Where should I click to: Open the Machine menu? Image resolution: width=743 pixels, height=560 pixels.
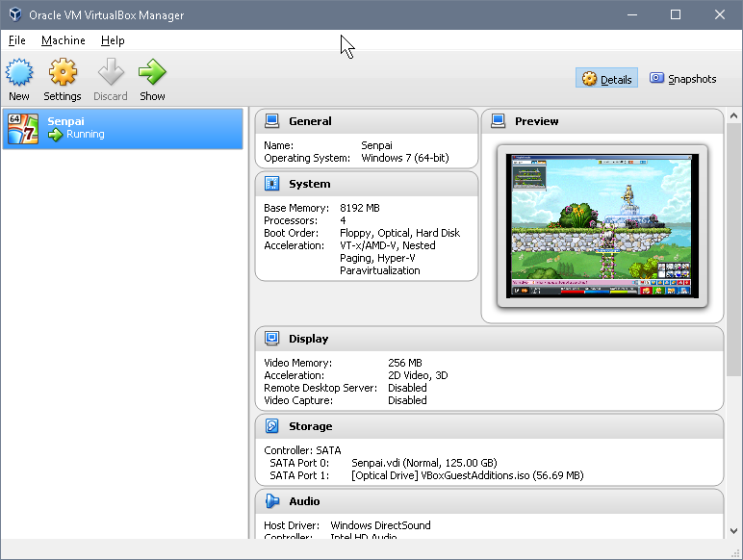point(63,40)
